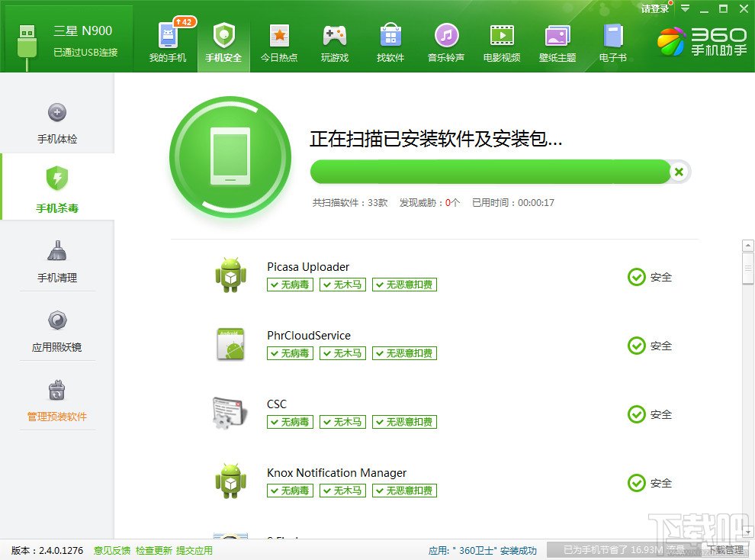This screenshot has height=560, width=755.
Task: Click Picasa Uploader app name
Action: (308, 267)
